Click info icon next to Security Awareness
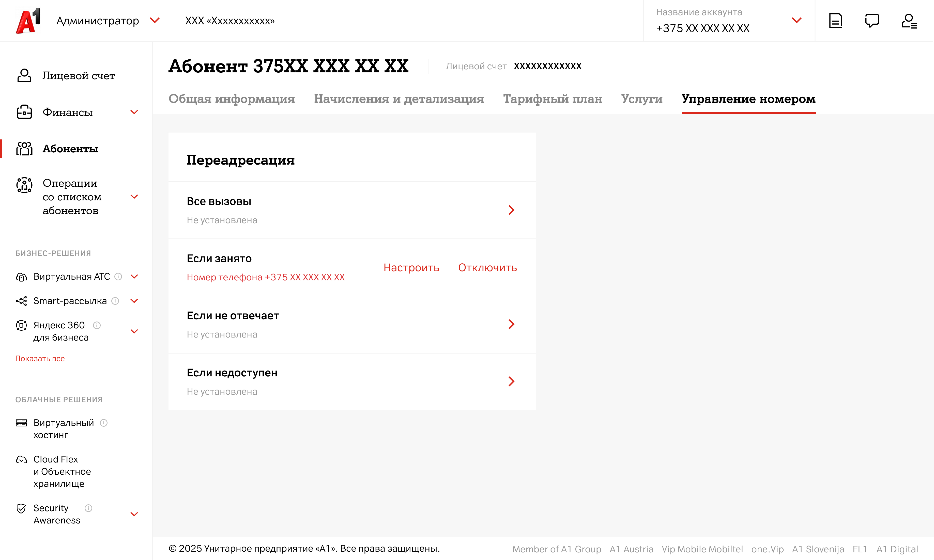The image size is (934, 560). (88, 508)
